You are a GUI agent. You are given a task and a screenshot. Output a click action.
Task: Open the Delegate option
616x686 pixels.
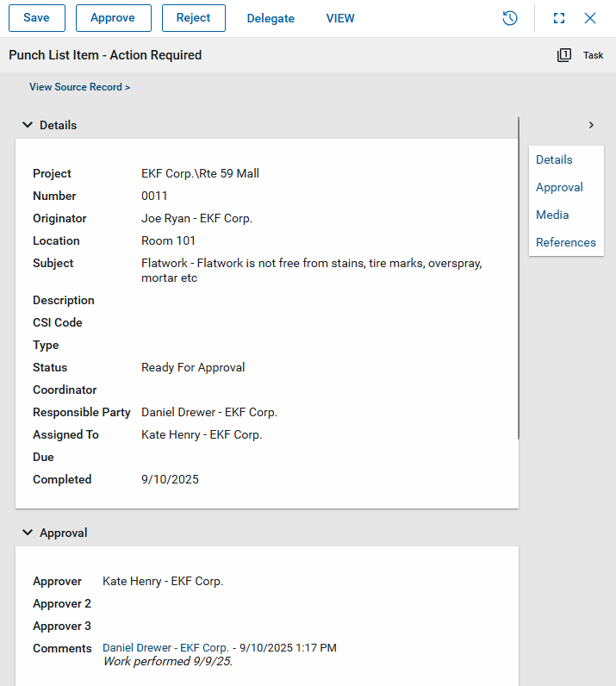(271, 18)
